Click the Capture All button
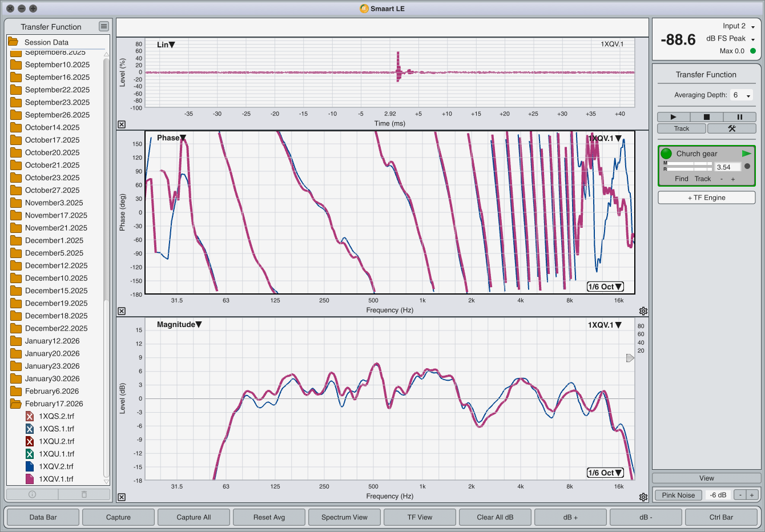Image resolution: width=765 pixels, height=532 pixels. coord(194,517)
